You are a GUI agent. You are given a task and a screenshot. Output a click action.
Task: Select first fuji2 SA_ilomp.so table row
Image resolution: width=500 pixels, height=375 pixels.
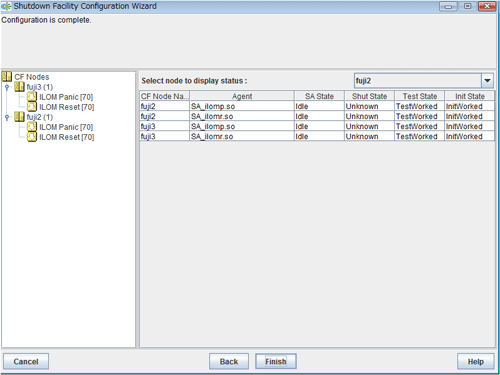coord(317,106)
